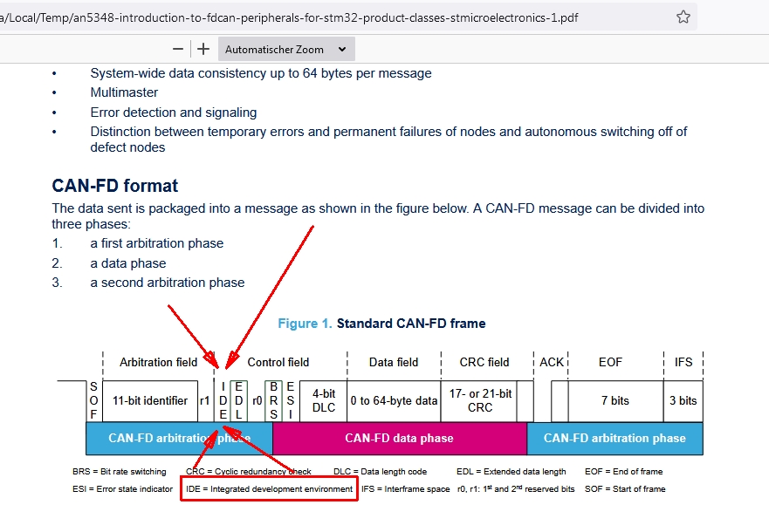The image size is (769, 532).
Task: Click the magenta CAN-FD data phase block
Action: click(x=399, y=439)
